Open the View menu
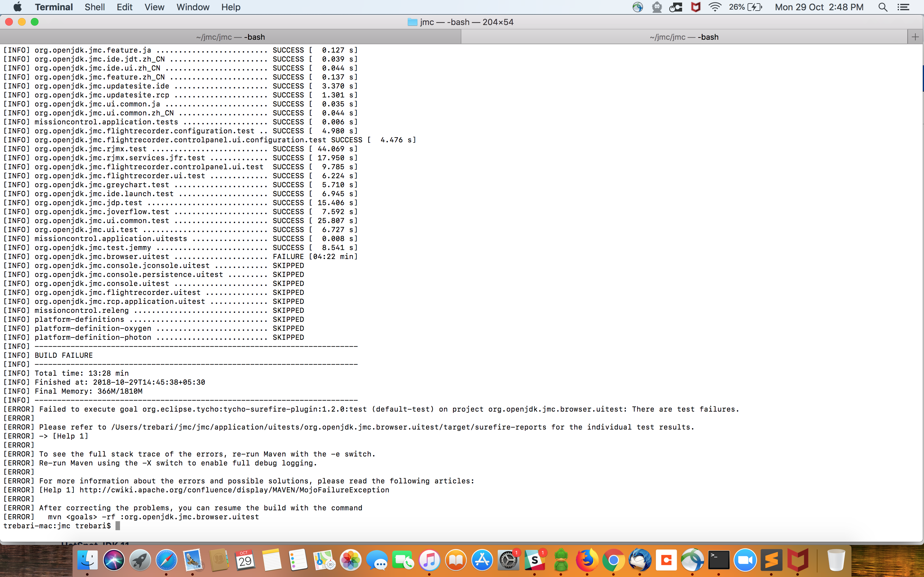Image resolution: width=924 pixels, height=577 pixels. [154, 7]
